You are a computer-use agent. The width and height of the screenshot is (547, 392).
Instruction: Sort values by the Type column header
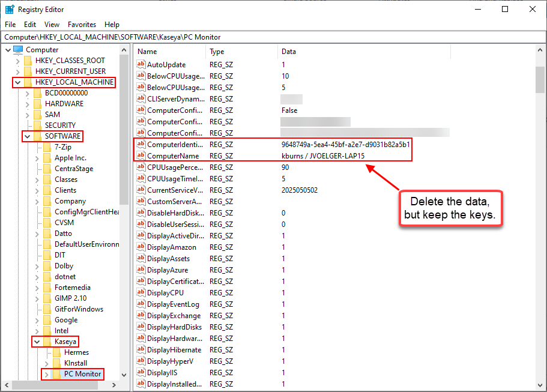click(242, 52)
